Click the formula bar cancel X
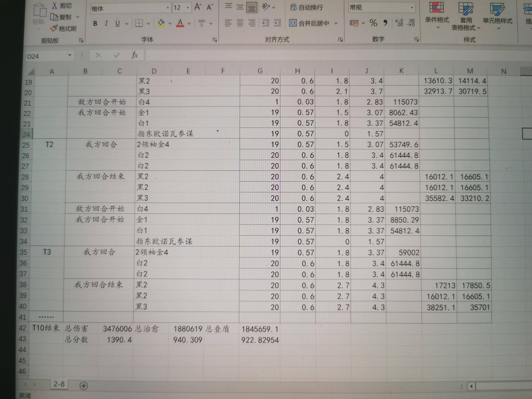The height and width of the screenshot is (399, 532). tap(98, 56)
